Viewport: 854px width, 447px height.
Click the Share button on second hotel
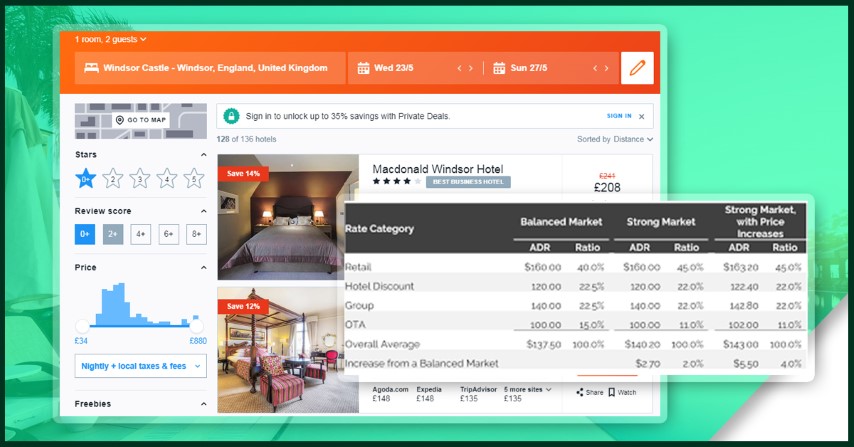[590, 393]
